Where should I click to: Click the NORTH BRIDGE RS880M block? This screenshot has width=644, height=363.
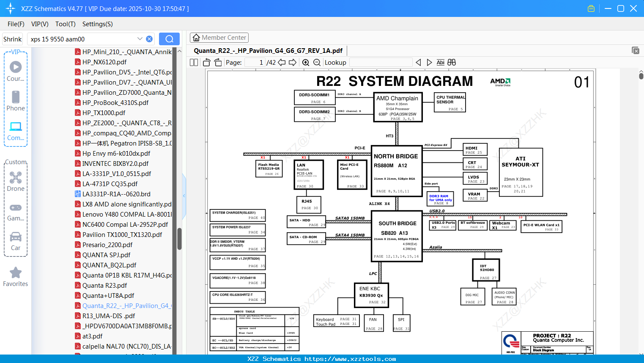[396, 171]
